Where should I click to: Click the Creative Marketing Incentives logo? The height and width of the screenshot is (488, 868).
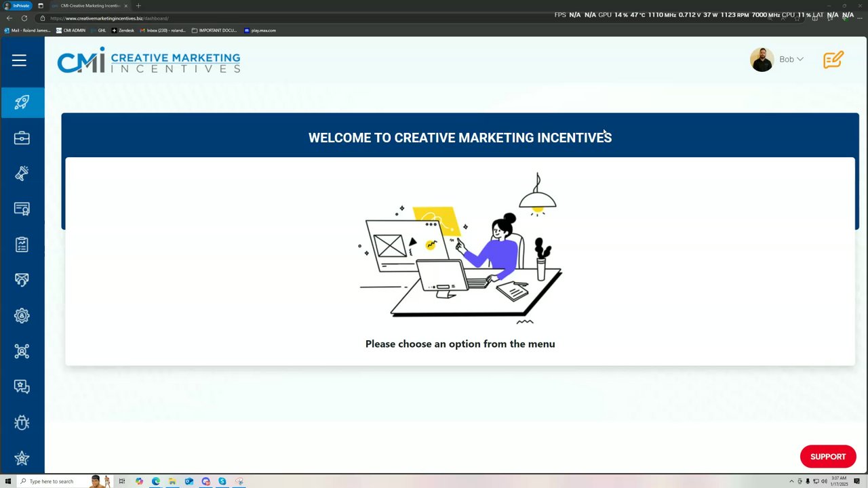click(149, 60)
